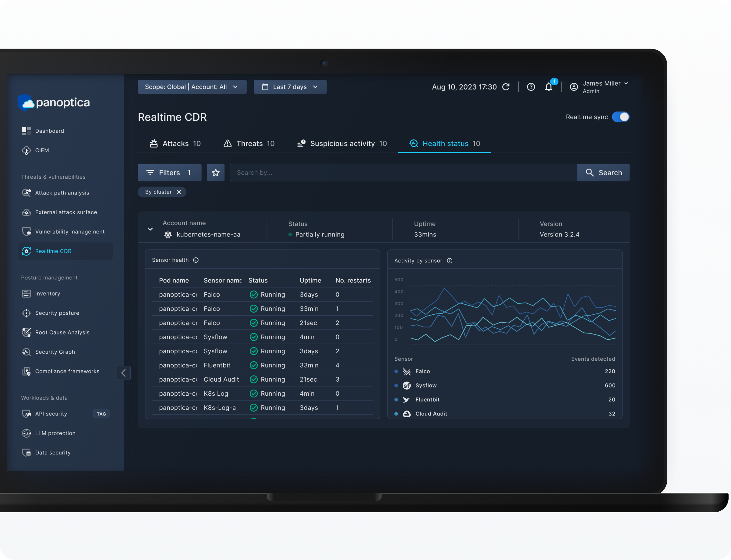This screenshot has height=560, width=731.
Task: Click the Root Cause Analysis icon
Action: tap(26, 332)
